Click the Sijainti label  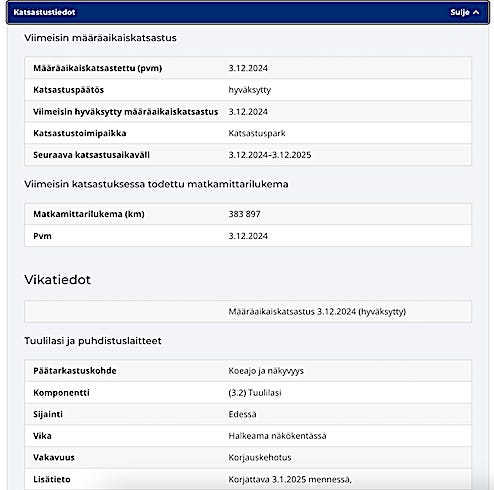[48, 414]
